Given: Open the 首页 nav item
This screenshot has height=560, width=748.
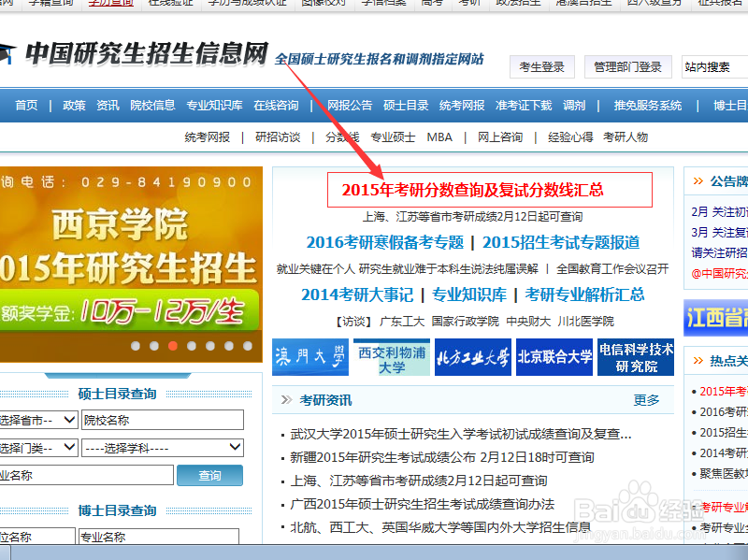Looking at the screenshot, I should tap(26, 105).
